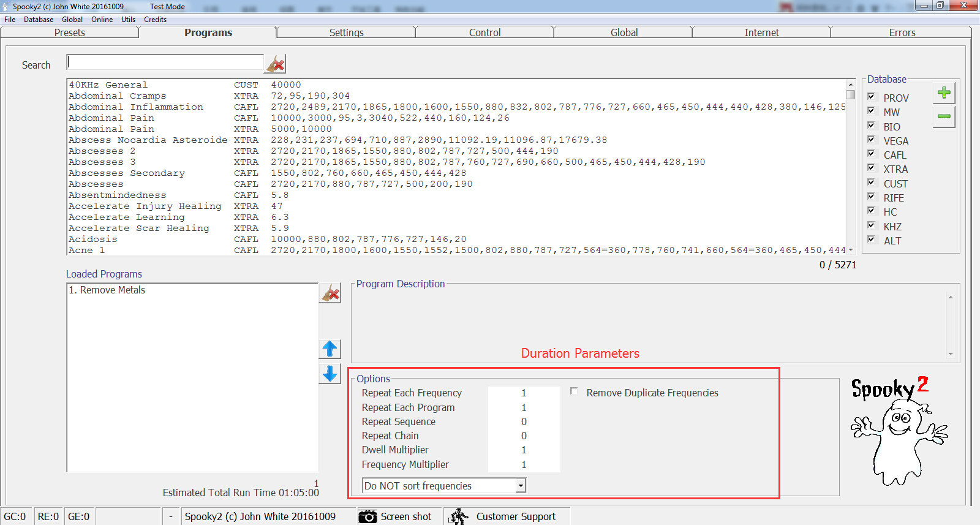Click in the Search input field
Screen dimensions: 980x525
(x=165, y=62)
